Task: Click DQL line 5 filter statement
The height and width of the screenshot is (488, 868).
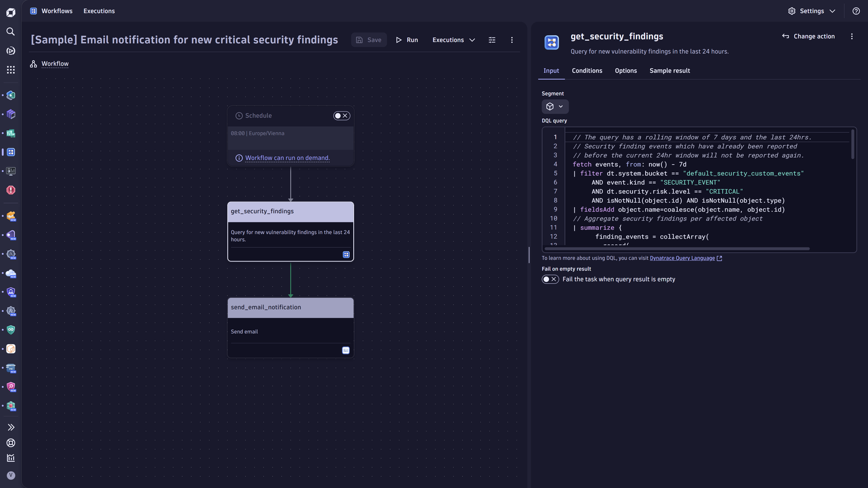Action: 688,174
